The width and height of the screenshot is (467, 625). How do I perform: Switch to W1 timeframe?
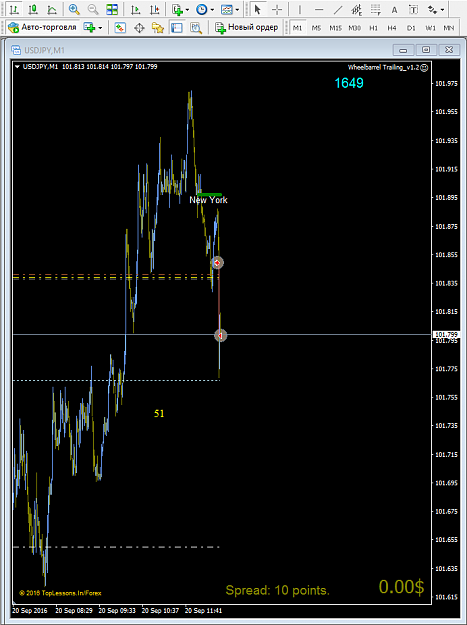point(430,28)
